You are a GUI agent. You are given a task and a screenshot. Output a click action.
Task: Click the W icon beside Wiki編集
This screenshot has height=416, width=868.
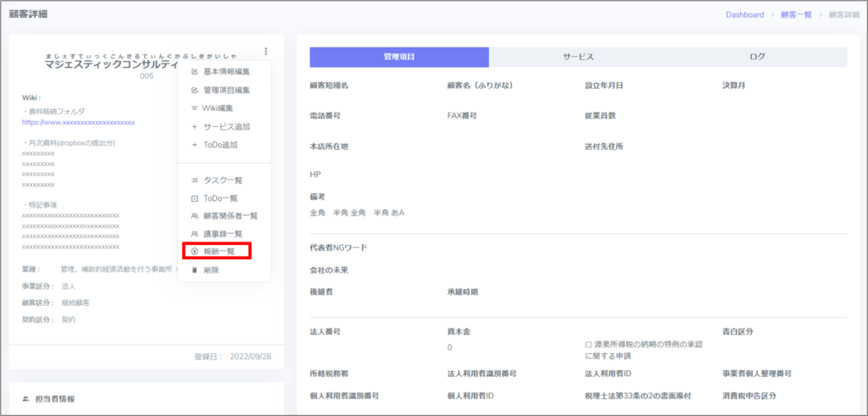point(195,108)
